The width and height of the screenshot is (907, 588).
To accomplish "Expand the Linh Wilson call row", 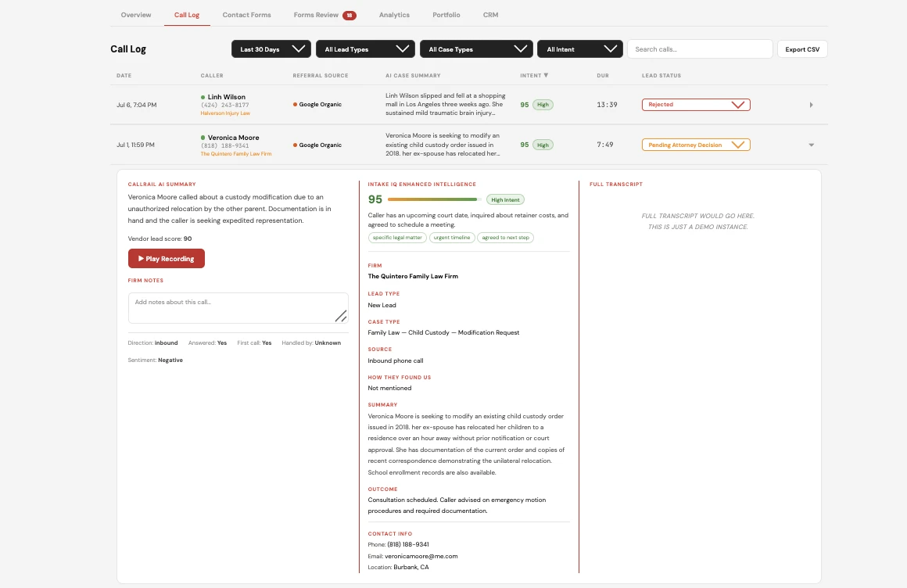I will (x=811, y=105).
